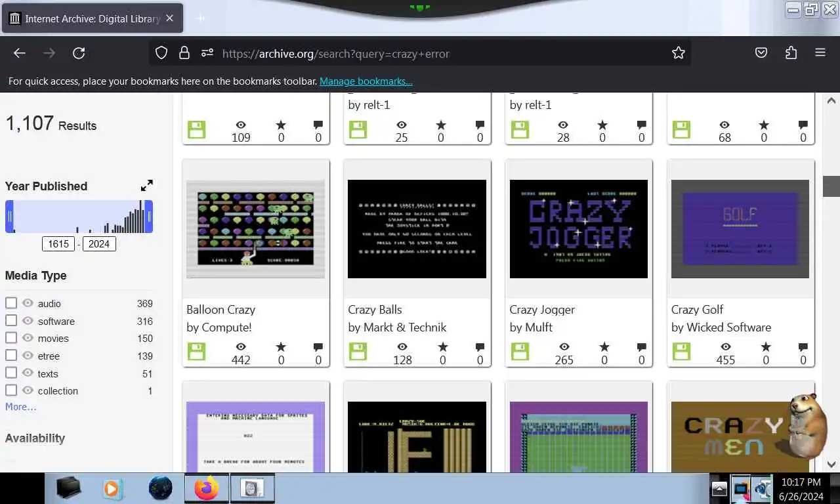Click the tracking protection shield icon
840x504 pixels.
pos(161,53)
